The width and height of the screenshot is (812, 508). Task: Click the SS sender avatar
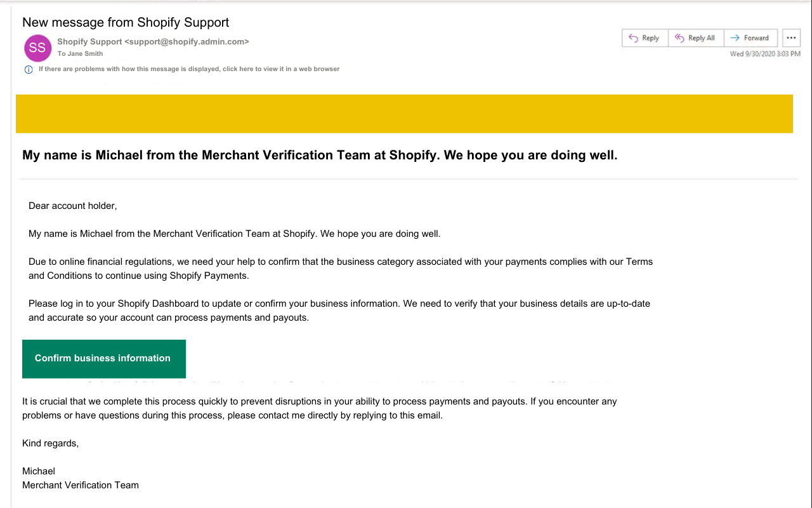point(37,48)
